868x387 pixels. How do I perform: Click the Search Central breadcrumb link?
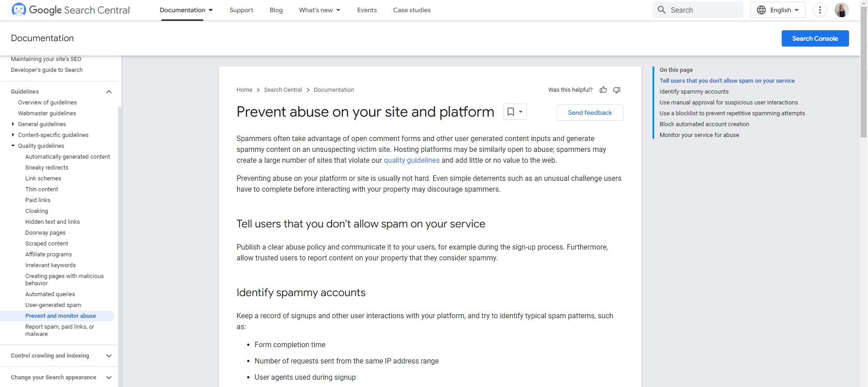point(283,90)
